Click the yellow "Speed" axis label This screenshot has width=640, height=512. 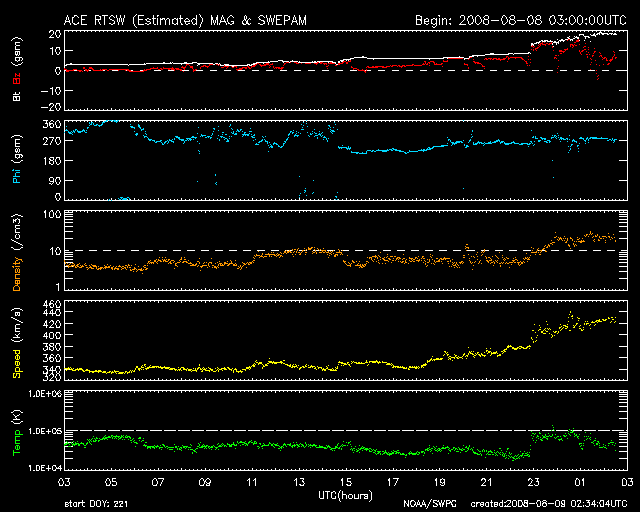(x=17, y=364)
